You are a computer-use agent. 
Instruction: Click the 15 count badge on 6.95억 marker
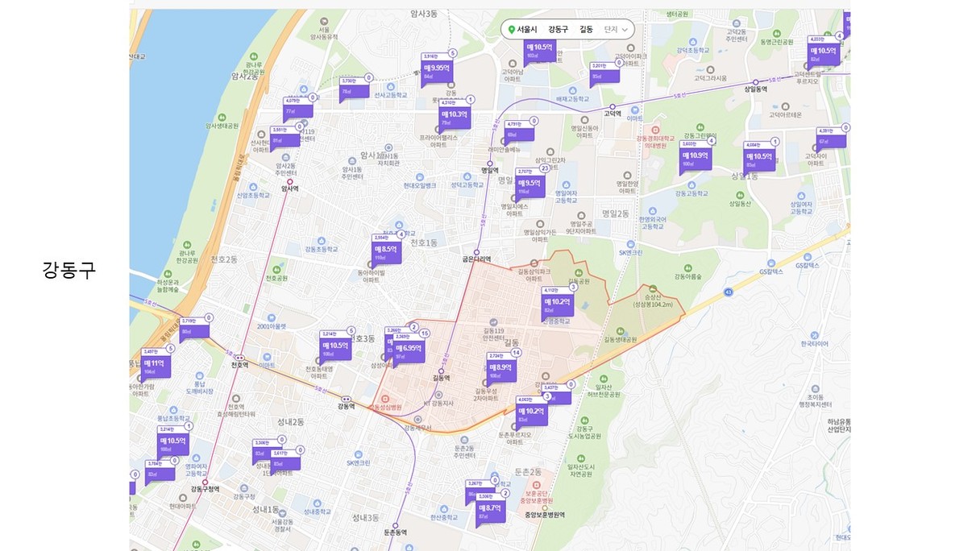click(x=425, y=333)
